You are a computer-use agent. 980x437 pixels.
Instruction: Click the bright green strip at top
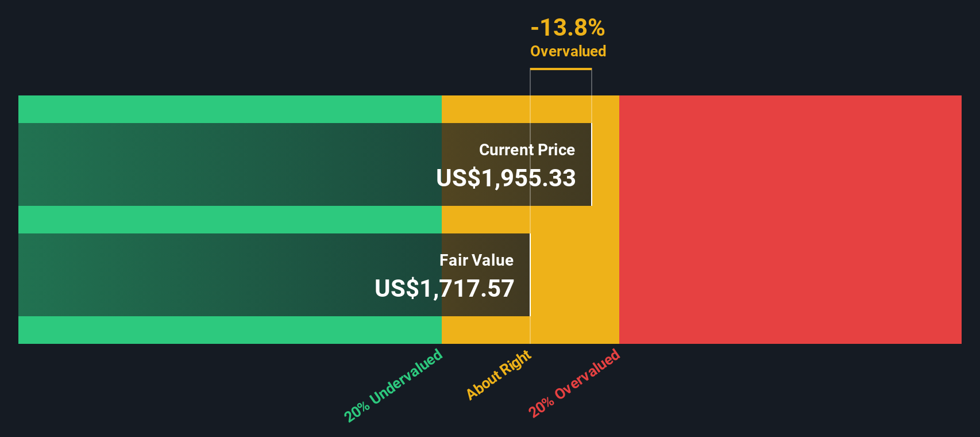230,109
